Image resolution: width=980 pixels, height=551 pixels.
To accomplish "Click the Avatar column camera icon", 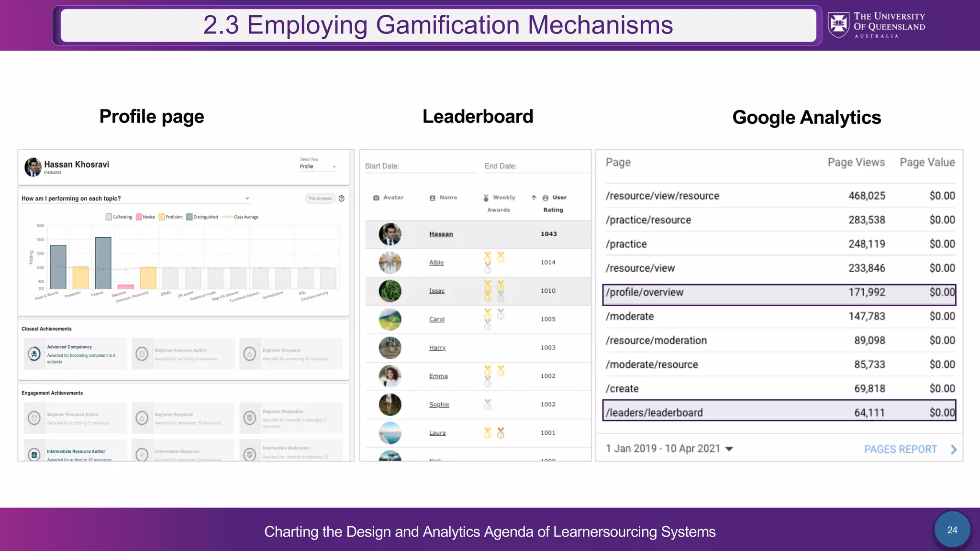I will tap(376, 198).
